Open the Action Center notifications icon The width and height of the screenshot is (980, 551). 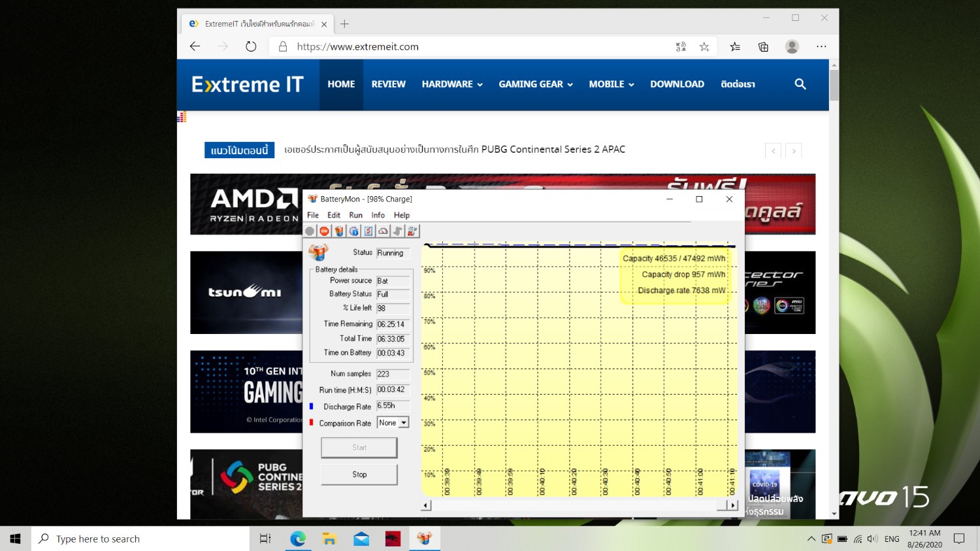pos(959,539)
